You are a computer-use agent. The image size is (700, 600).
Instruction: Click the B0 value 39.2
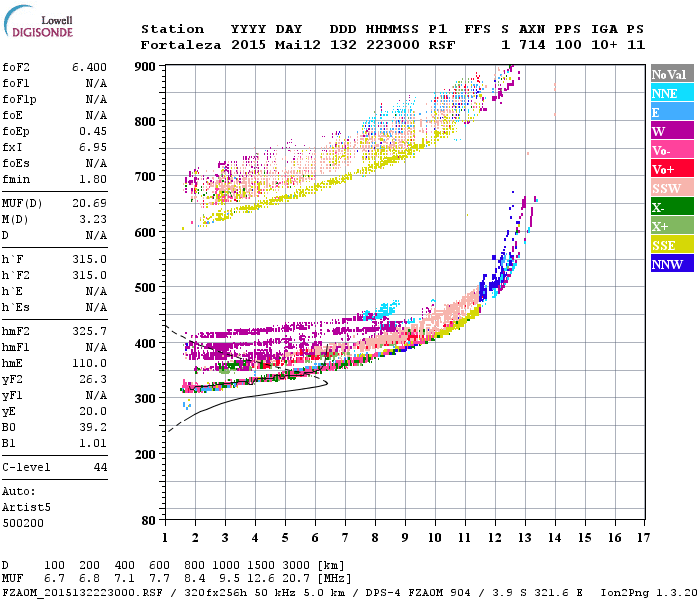93,428
